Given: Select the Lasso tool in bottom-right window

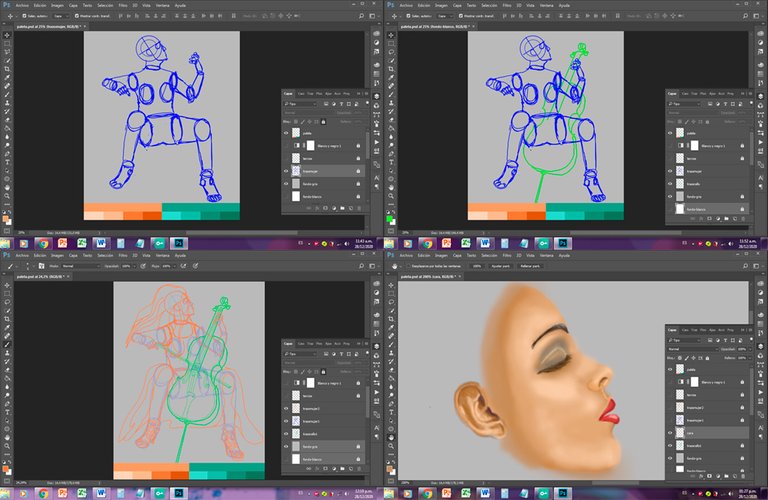Looking at the screenshot, I should [391, 302].
